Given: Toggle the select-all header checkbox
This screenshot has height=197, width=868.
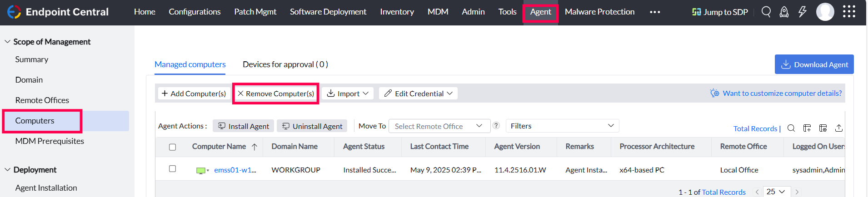Looking at the screenshot, I should click(x=172, y=147).
